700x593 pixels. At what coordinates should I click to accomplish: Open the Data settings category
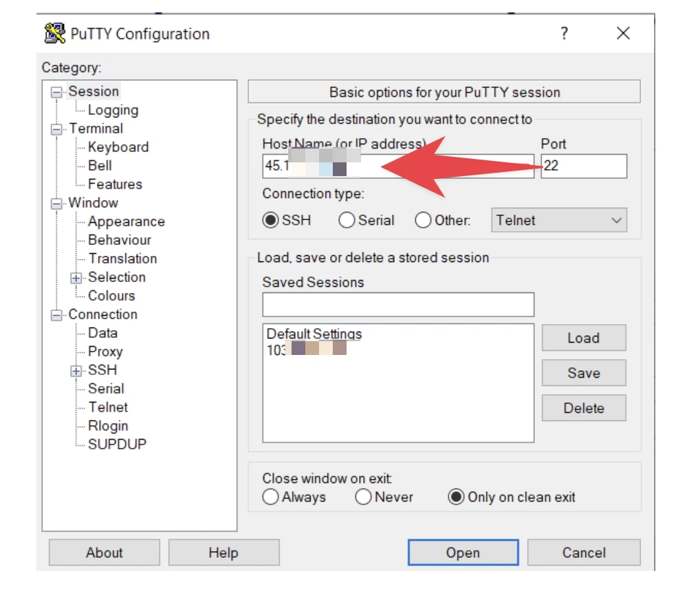[x=102, y=333]
